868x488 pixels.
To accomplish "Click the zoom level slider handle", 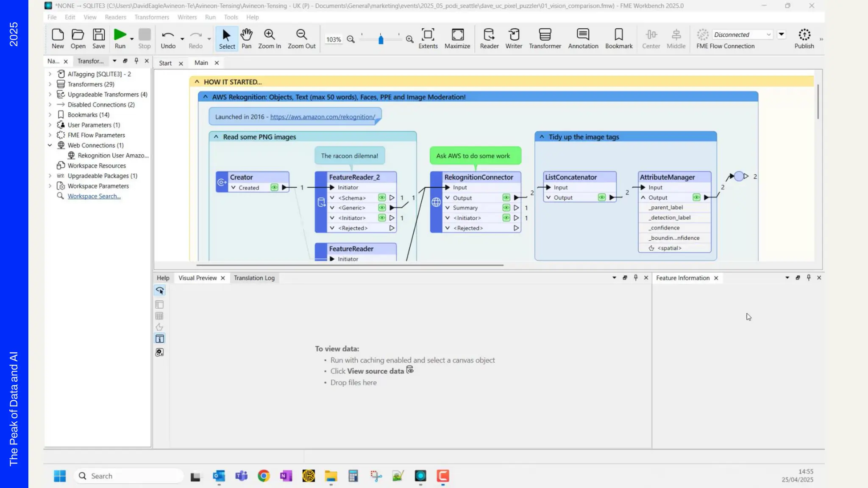I will tap(381, 39).
